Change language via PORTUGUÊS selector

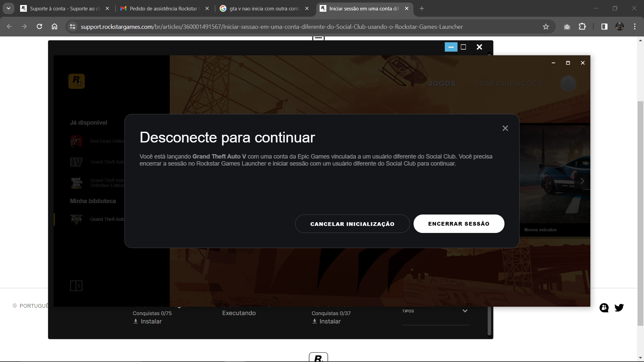pyautogui.click(x=31, y=306)
